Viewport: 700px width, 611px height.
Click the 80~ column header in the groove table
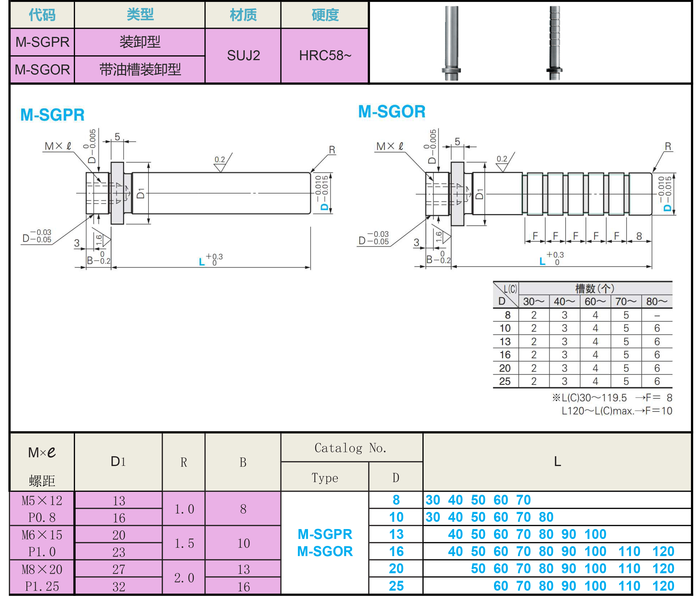click(x=656, y=301)
